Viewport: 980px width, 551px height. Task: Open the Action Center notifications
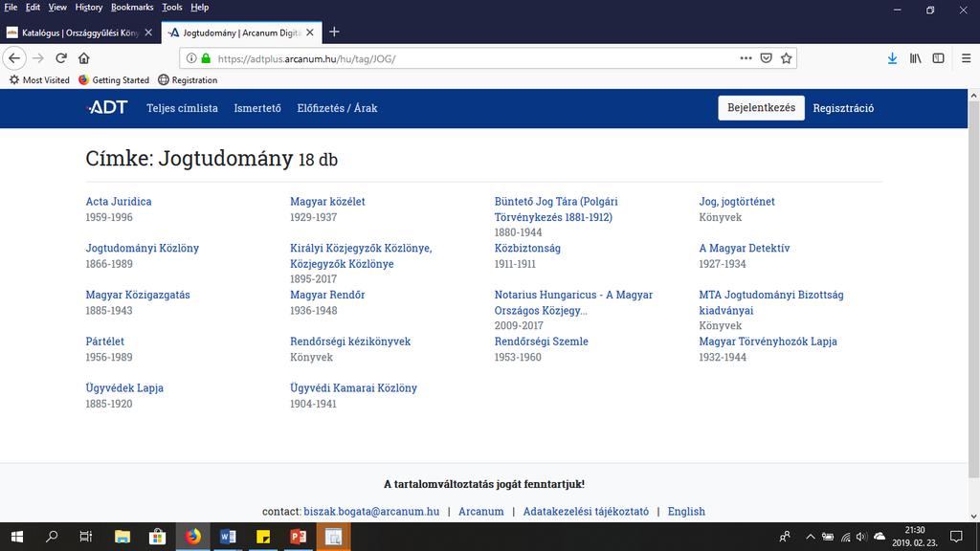point(956,537)
